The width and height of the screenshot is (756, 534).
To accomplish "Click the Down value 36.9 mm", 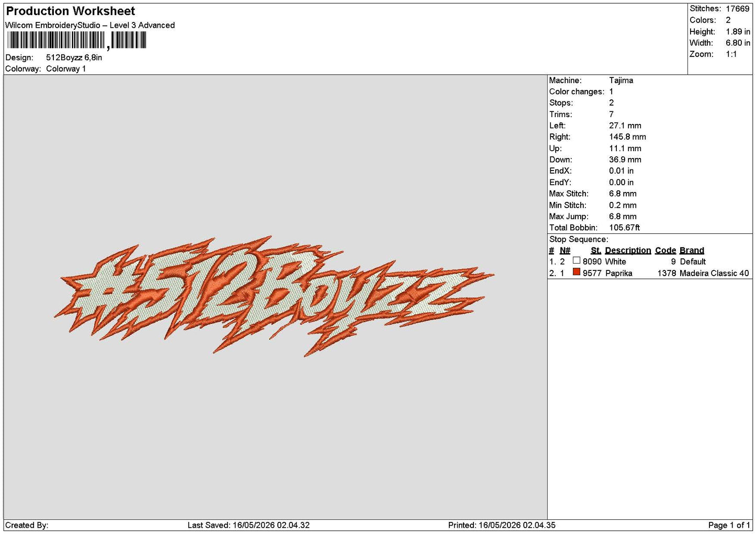I will pyautogui.click(x=625, y=160).
